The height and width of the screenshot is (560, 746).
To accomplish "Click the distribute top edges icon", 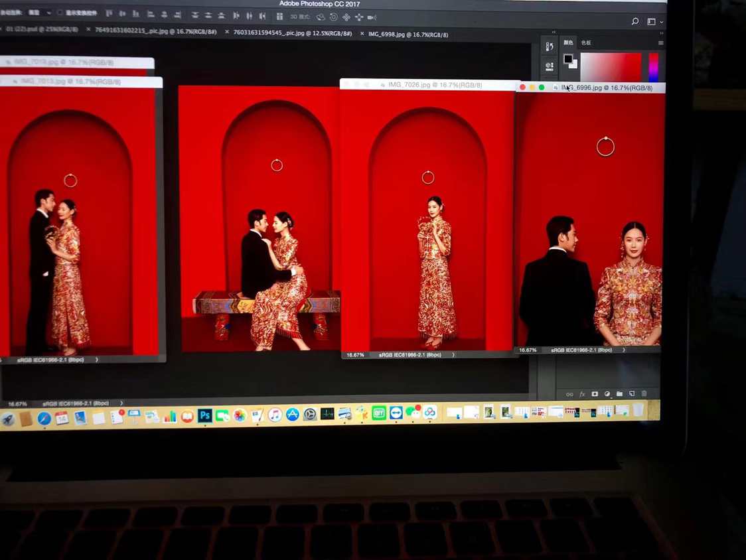I will tap(195, 15).
